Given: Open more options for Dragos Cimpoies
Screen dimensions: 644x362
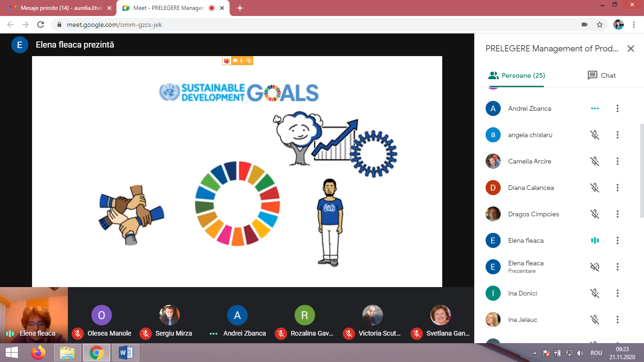Looking at the screenshot, I should [x=618, y=214].
